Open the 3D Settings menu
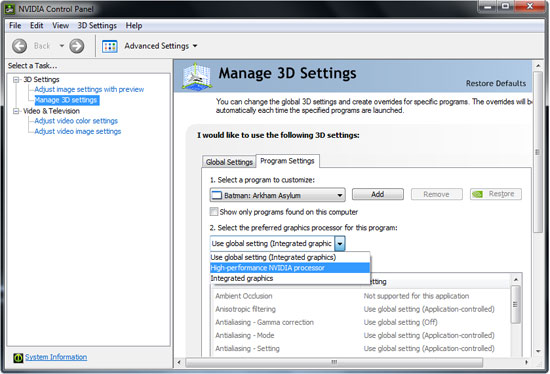Viewport: 550px width, 374px height. tap(97, 26)
